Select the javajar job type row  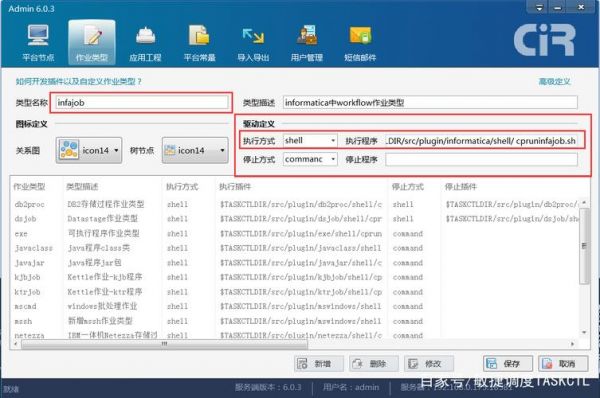(295, 263)
